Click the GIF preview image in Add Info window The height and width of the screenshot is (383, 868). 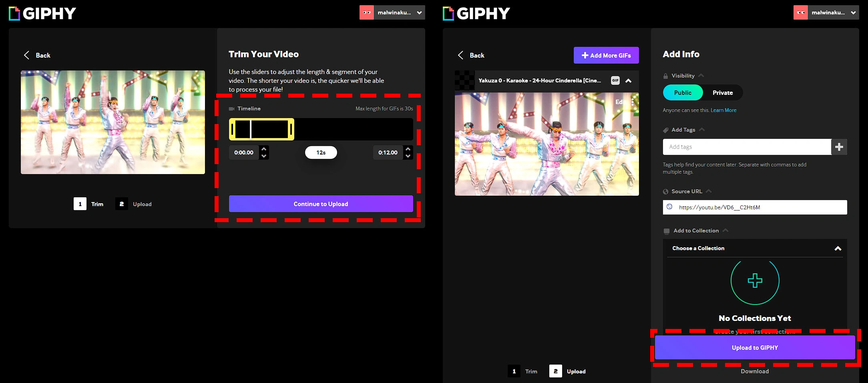click(547, 144)
